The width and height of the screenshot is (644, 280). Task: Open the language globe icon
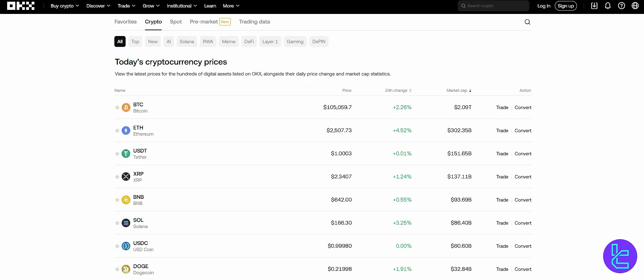tap(635, 6)
